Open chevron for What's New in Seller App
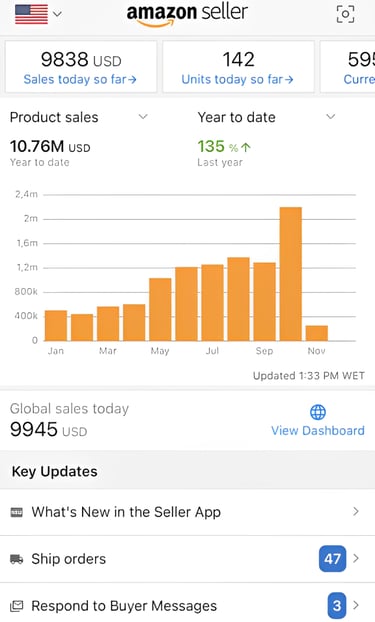This screenshot has width=375, height=622. (x=356, y=512)
